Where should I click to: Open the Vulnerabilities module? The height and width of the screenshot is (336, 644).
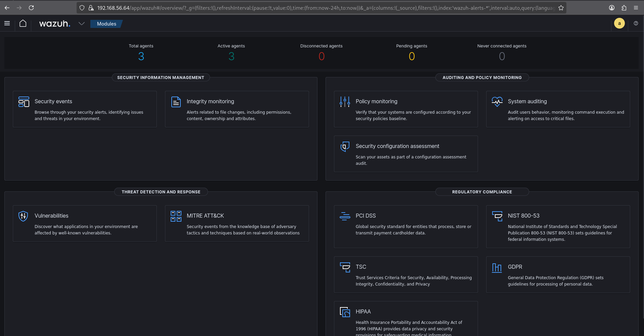point(85,223)
